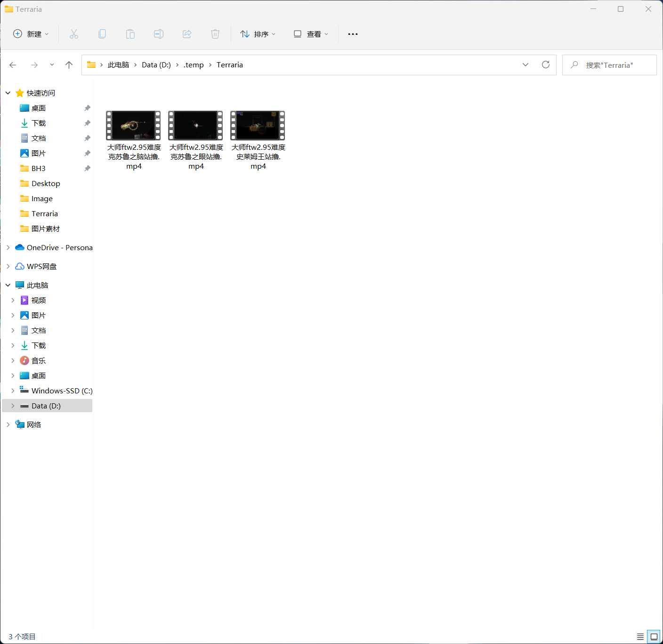This screenshot has width=663, height=644.
Task: Expand the OneDrive - Personal node
Action: click(x=8, y=248)
